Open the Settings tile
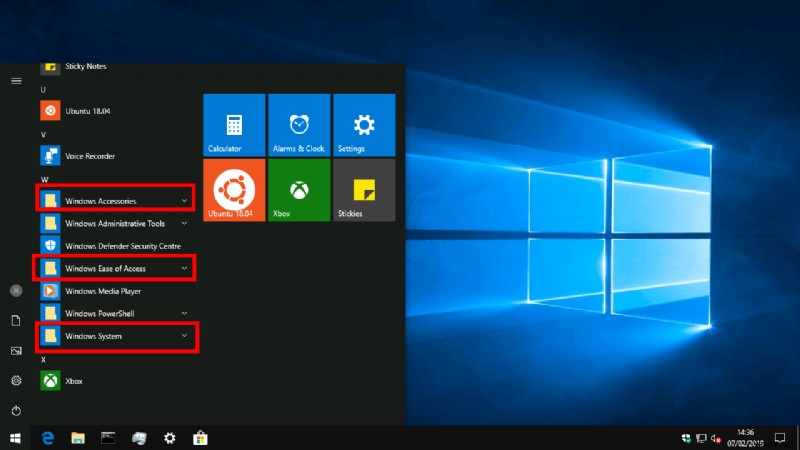800x450 pixels. click(x=364, y=125)
